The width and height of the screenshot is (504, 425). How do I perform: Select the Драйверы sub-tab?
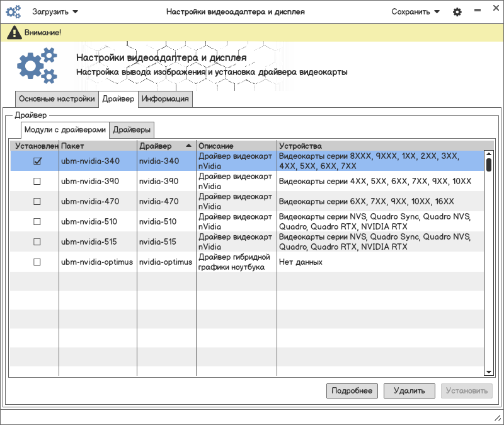point(132,131)
